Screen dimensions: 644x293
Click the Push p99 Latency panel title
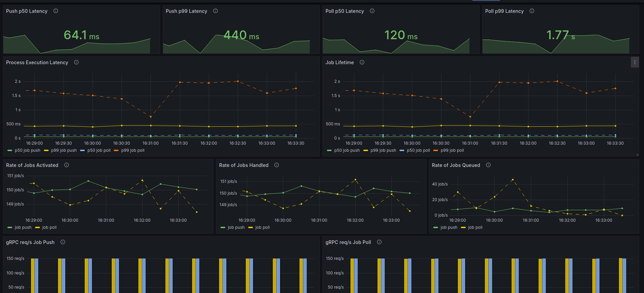[x=186, y=11]
